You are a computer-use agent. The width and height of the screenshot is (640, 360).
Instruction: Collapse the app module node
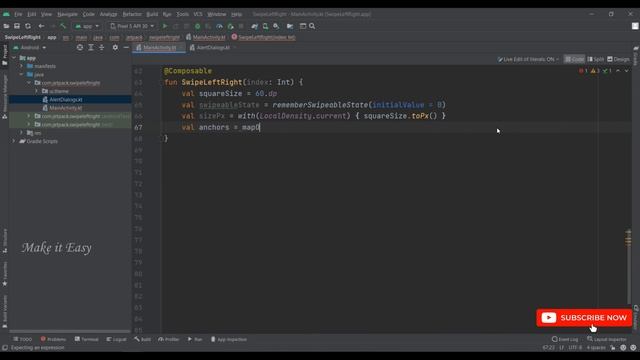[x=14, y=58]
